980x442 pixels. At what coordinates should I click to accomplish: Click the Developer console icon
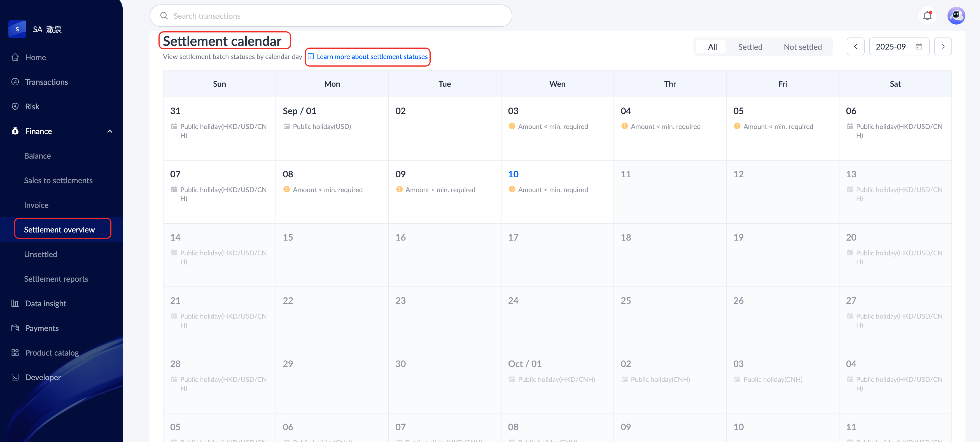pyautogui.click(x=15, y=377)
